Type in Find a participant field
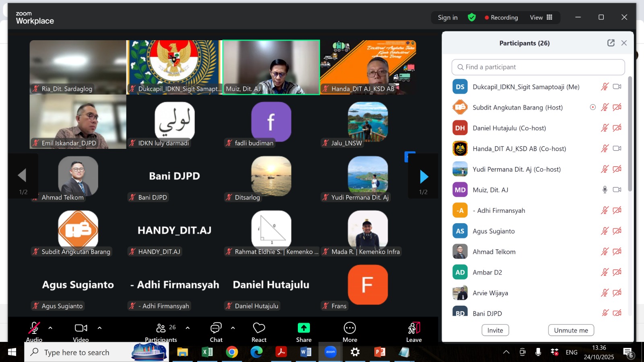This screenshot has height=362, width=644. coord(538,67)
